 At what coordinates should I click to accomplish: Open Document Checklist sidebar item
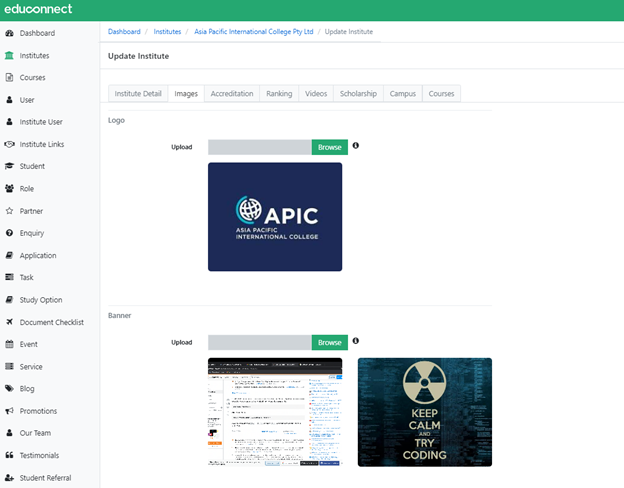point(52,322)
